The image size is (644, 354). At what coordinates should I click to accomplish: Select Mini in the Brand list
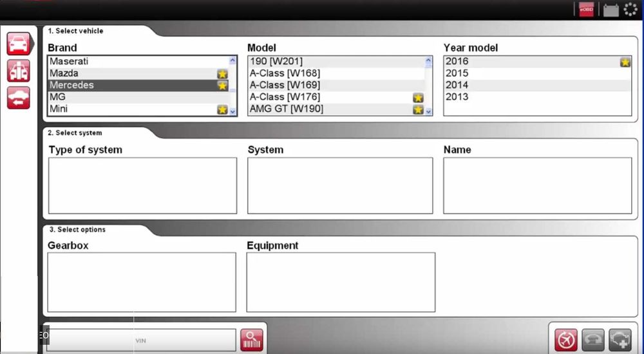click(138, 109)
